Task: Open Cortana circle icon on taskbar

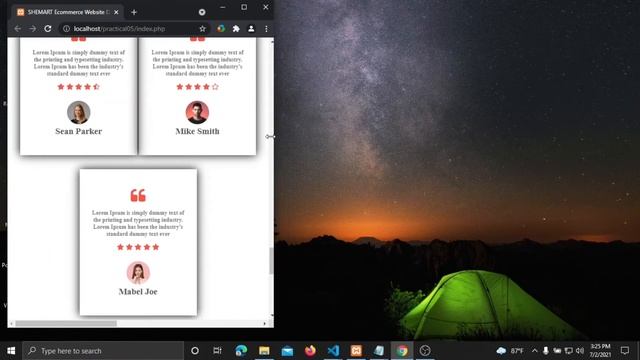Action: [195, 351]
